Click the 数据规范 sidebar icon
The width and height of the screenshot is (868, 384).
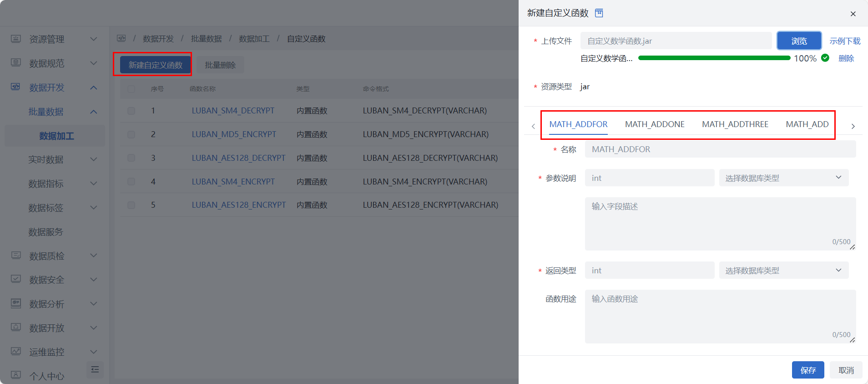[x=16, y=63]
